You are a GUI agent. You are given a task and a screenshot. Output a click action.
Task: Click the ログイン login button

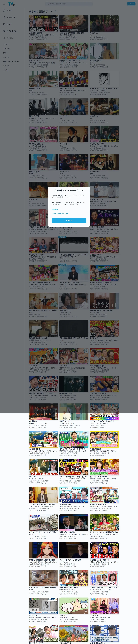(131, 4)
